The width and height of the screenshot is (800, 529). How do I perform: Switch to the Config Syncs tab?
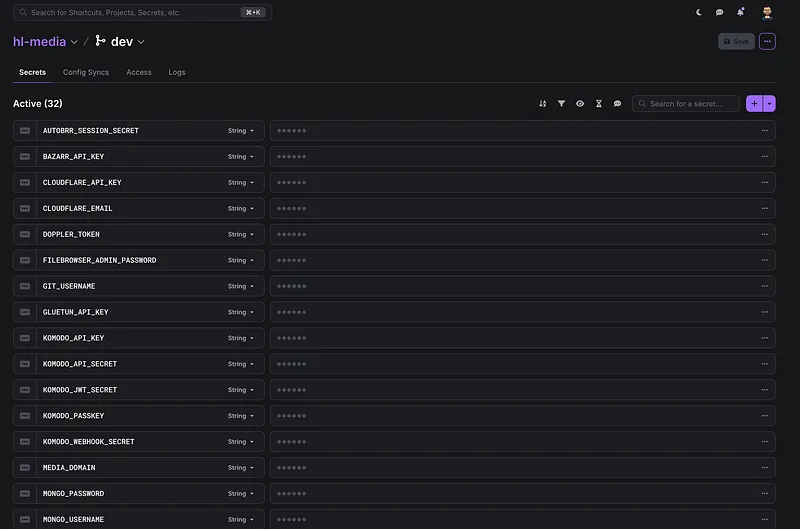pos(86,73)
